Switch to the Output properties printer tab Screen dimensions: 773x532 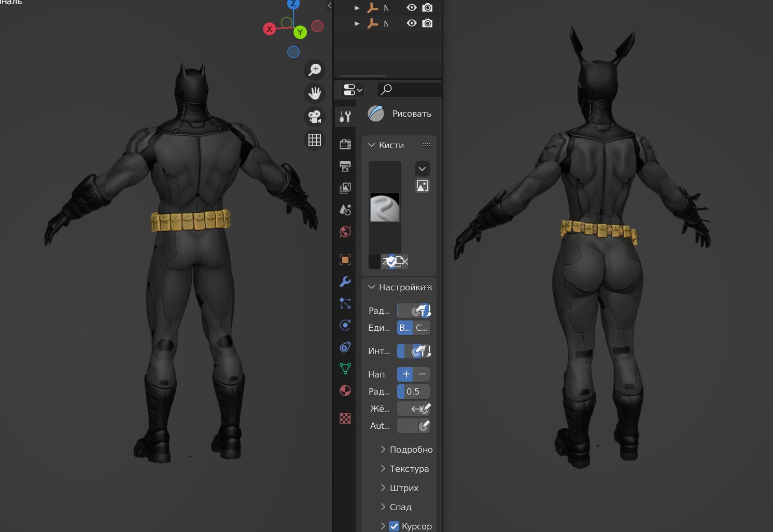345,166
